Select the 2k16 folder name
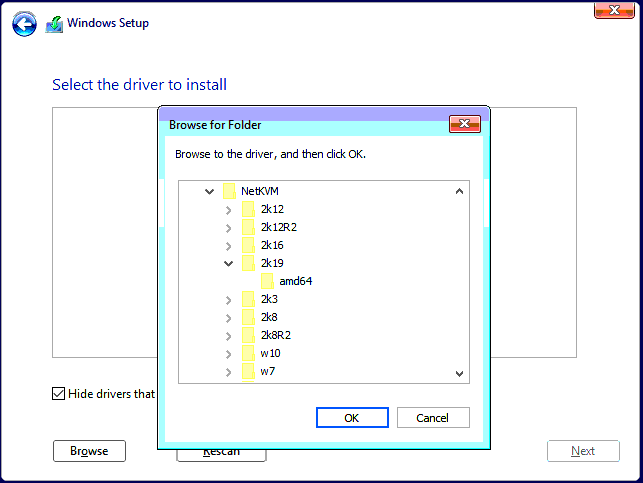The height and width of the screenshot is (483, 643). [272, 245]
